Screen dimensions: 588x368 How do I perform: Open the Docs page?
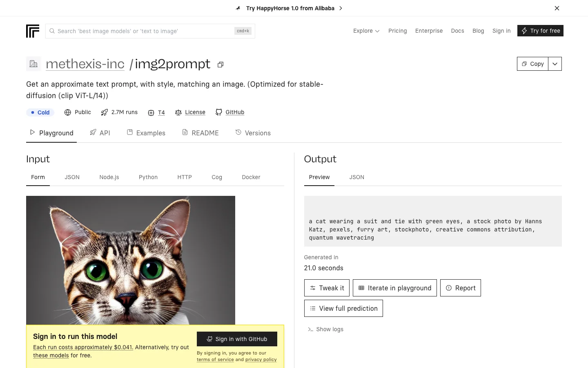[x=457, y=31]
